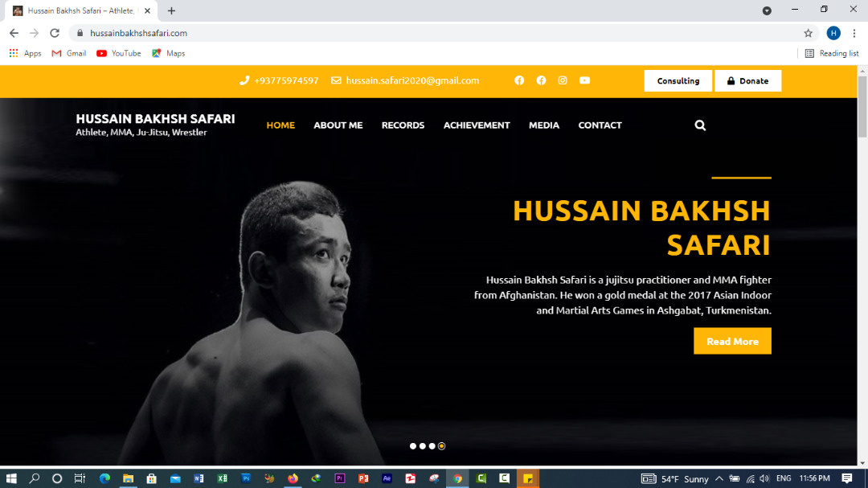
Task: Open Microsoft Word from taskbar
Action: (x=199, y=478)
